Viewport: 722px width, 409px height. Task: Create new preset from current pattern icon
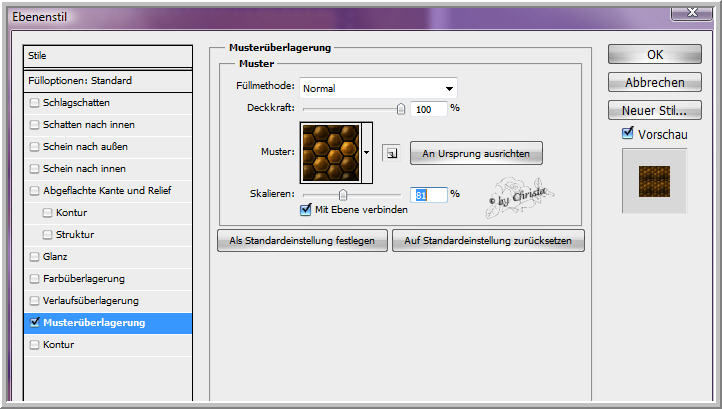pyautogui.click(x=391, y=153)
